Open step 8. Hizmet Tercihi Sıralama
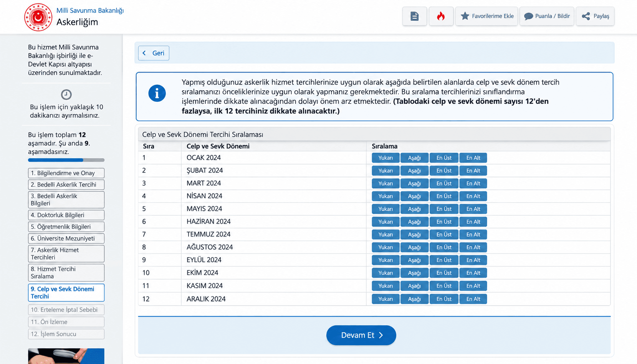This screenshot has width=637, height=364. tap(66, 273)
